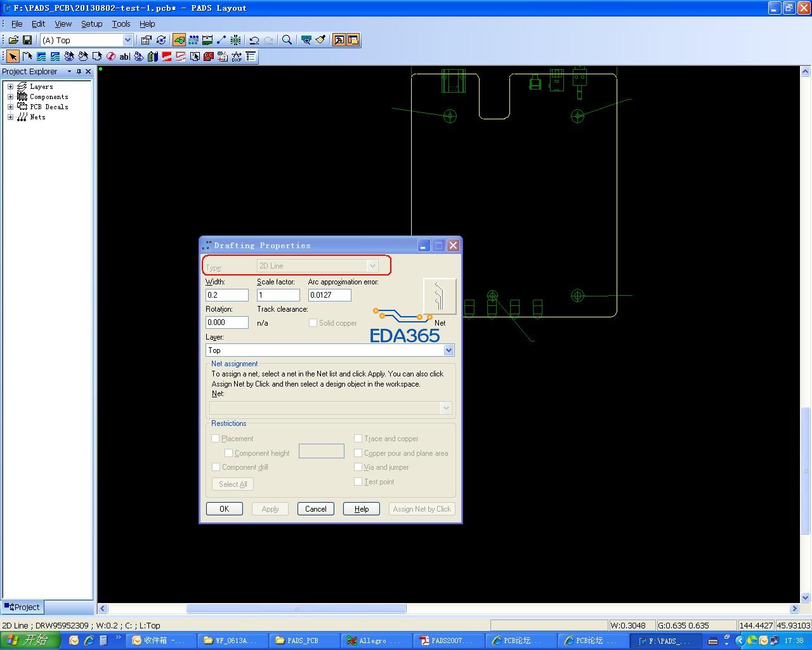
Task: Expand the Components tree node
Action: (10, 97)
